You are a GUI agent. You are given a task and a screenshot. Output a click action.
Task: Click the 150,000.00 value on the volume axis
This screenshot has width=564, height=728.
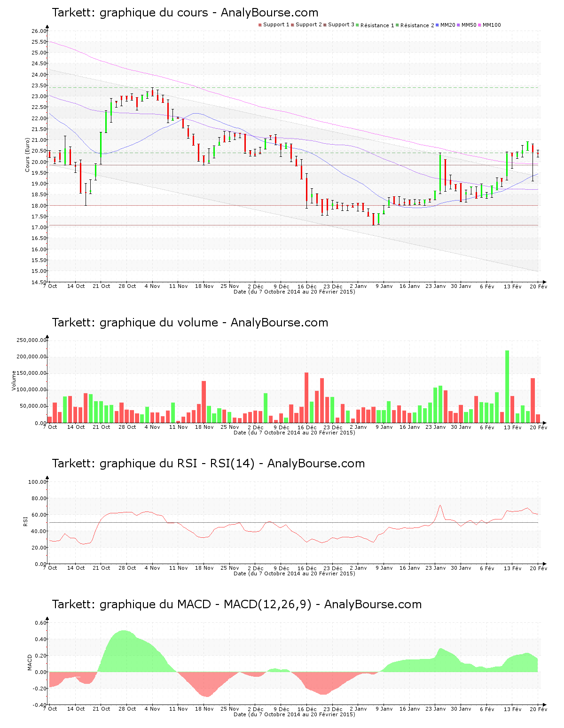[x=31, y=373]
